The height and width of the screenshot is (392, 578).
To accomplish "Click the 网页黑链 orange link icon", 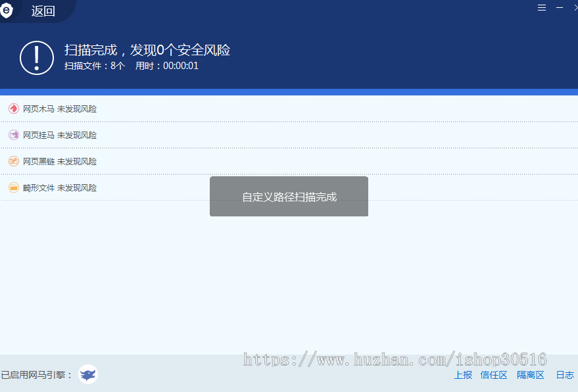I will pos(14,161).
